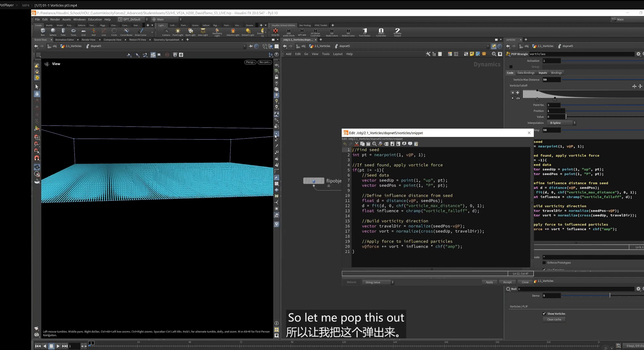Create a Box from the shelf

tap(43, 32)
